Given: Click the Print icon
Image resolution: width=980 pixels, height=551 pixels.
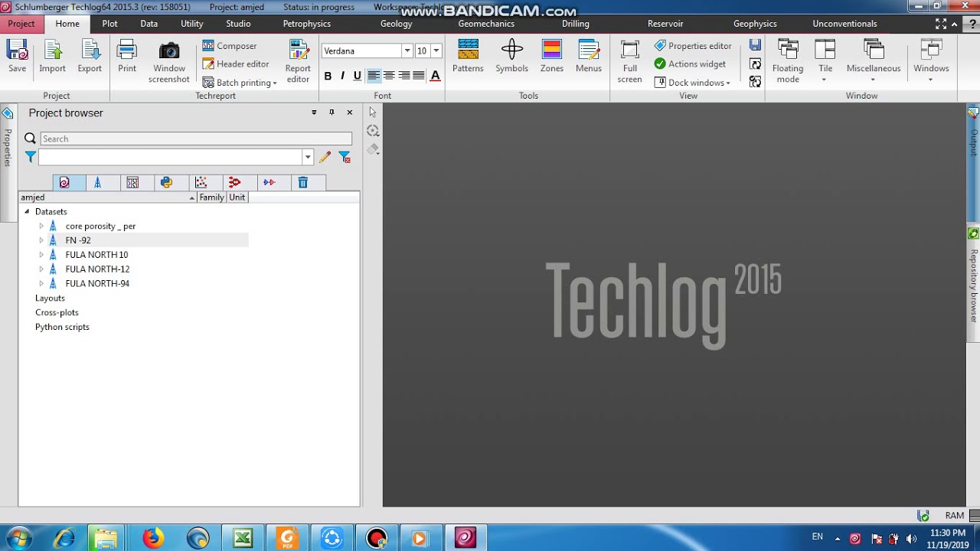Looking at the screenshot, I should [127, 57].
